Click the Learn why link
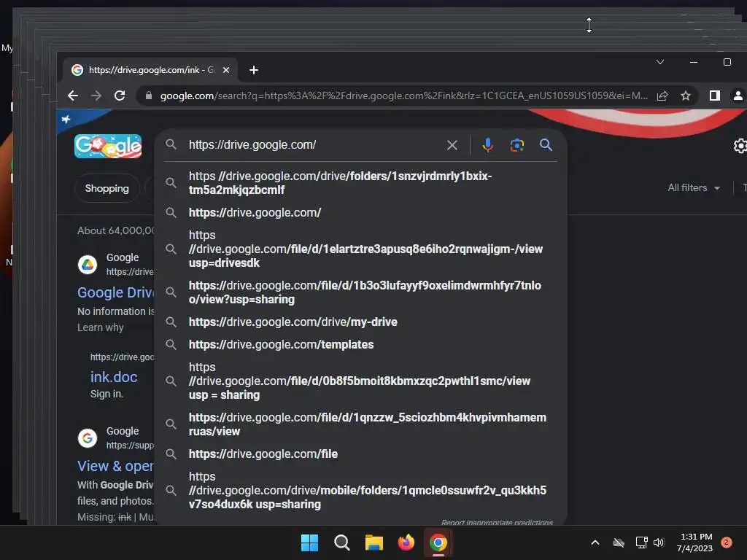Screen dimensions: 747x560 coord(101,327)
